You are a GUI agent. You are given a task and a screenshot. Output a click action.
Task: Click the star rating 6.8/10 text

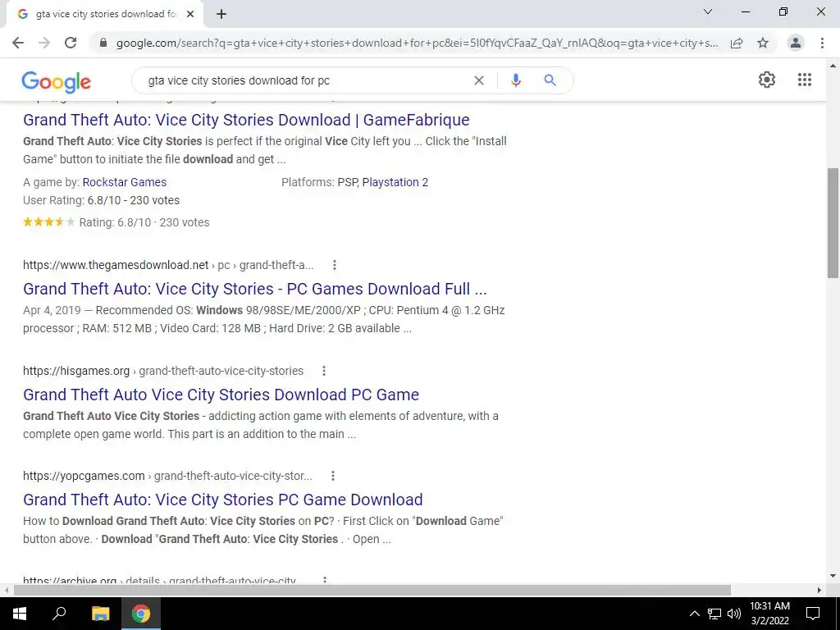[144, 222]
